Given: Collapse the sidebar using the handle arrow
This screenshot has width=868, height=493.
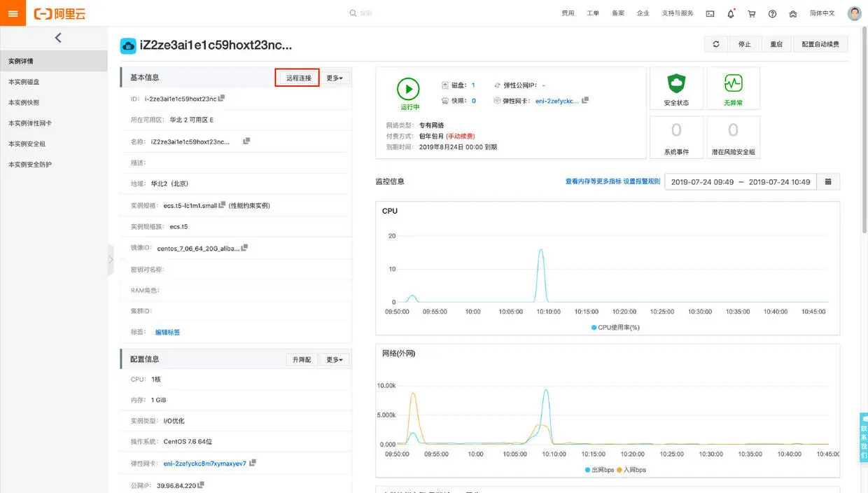Looking at the screenshot, I should 110,259.
